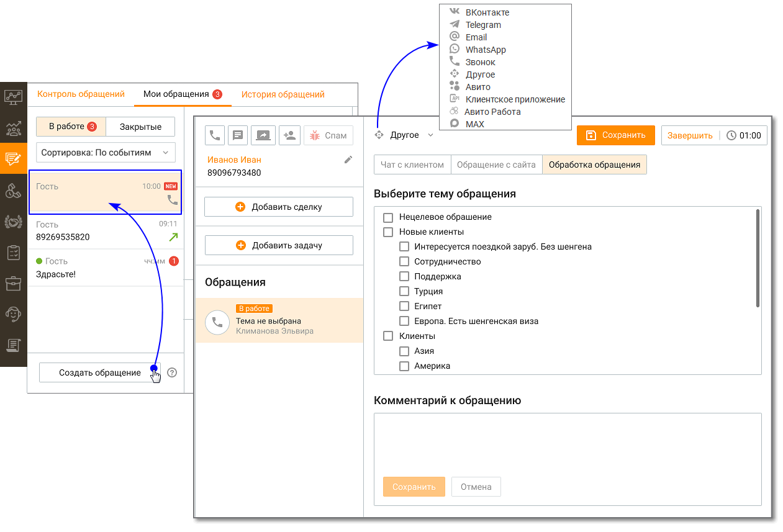Tick the Сотрудничество checkbox
The image size is (783, 532).
(x=404, y=262)
